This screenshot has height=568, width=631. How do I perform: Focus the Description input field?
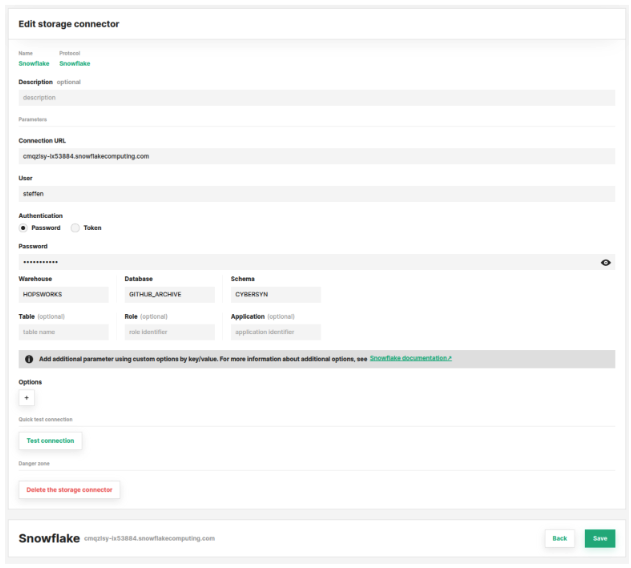(316, 98)
